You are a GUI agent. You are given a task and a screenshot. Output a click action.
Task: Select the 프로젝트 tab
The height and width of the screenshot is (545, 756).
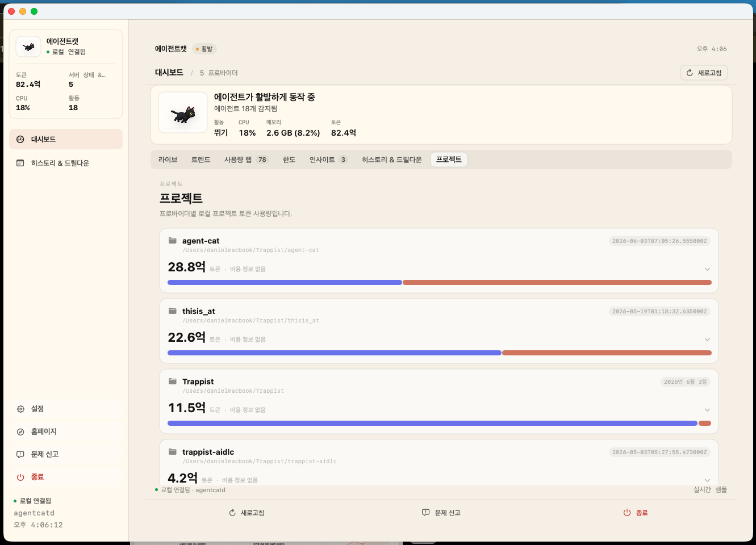[449, 160]
